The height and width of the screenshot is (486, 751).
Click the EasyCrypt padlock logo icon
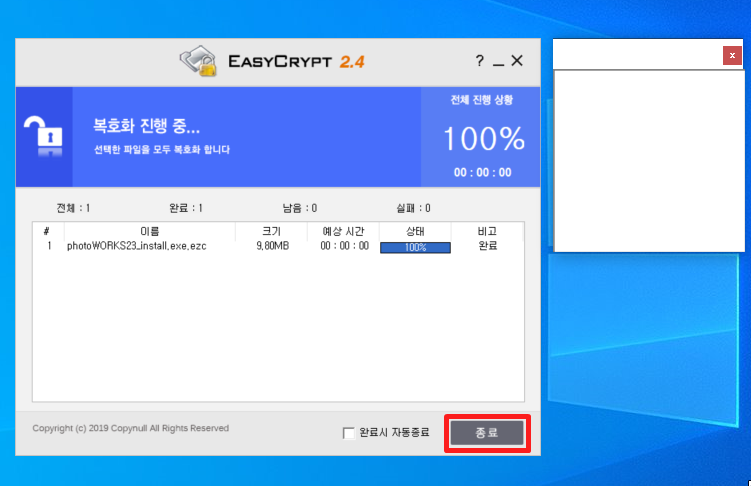click(199, 61)
